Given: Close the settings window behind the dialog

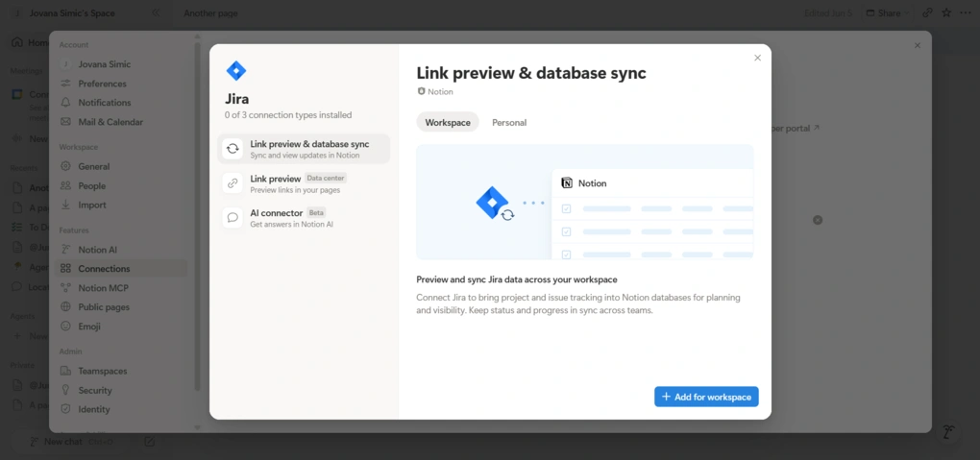Looking at the screenshot, I should tap(918, 46).
